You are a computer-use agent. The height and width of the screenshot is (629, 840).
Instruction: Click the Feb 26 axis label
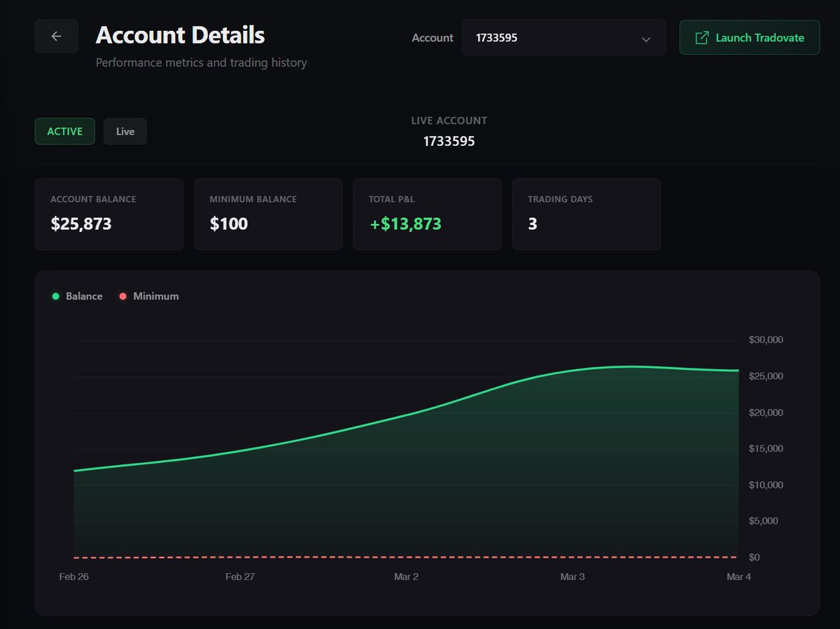pos(73,576)
